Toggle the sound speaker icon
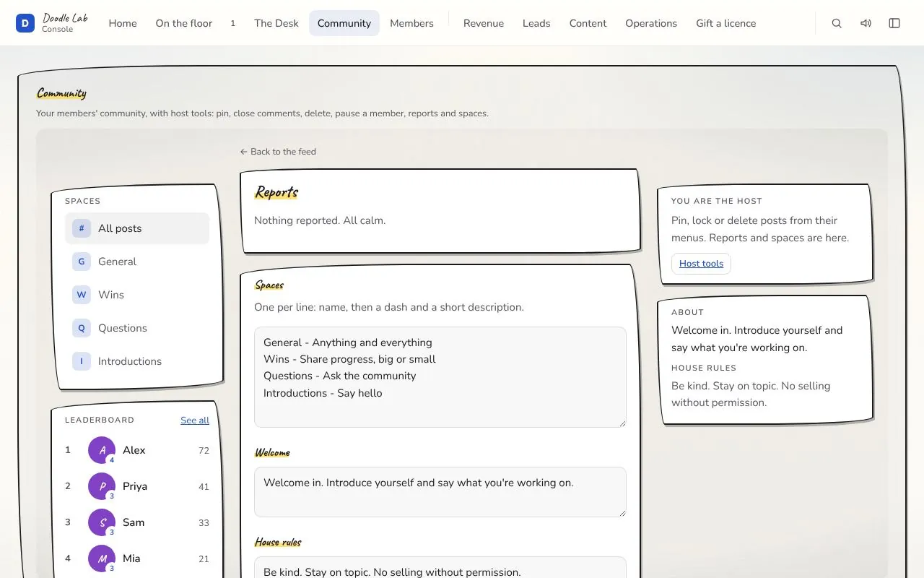 (x=866, y=23)
